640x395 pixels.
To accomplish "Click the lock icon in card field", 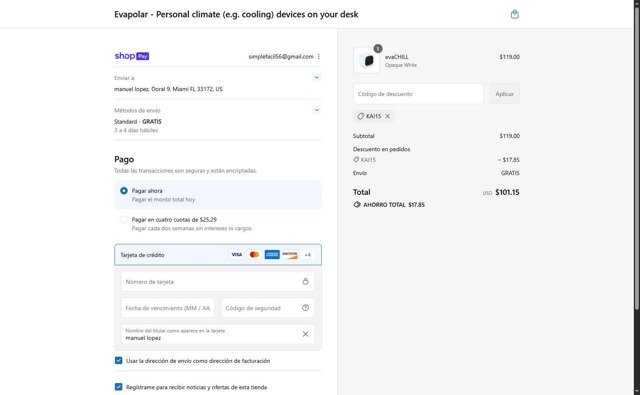I will [305, 282].
